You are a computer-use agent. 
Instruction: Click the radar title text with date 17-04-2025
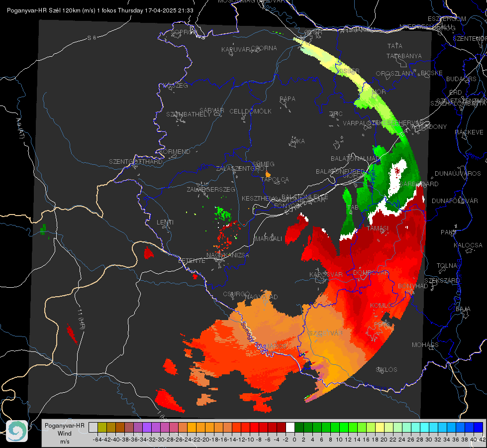(x=100, y=10)
